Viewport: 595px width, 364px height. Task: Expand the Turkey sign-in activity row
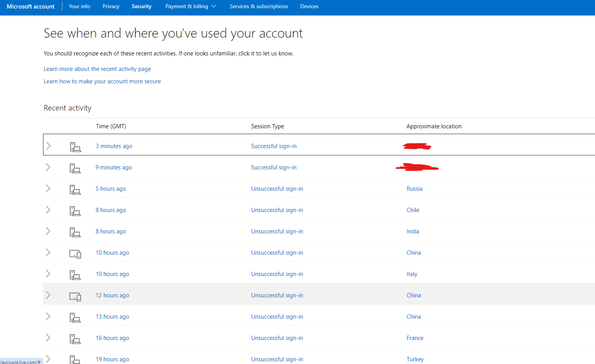click(48, 359)
